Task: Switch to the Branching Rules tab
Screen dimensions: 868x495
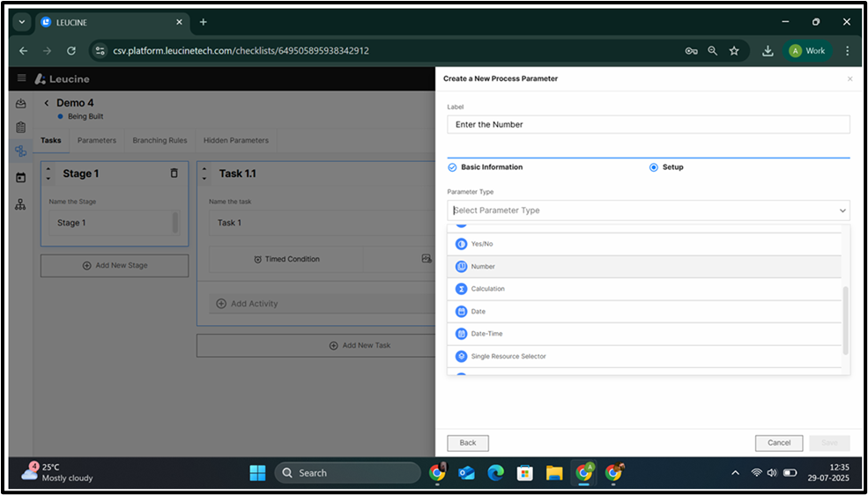Action: (x=160, y=140)
